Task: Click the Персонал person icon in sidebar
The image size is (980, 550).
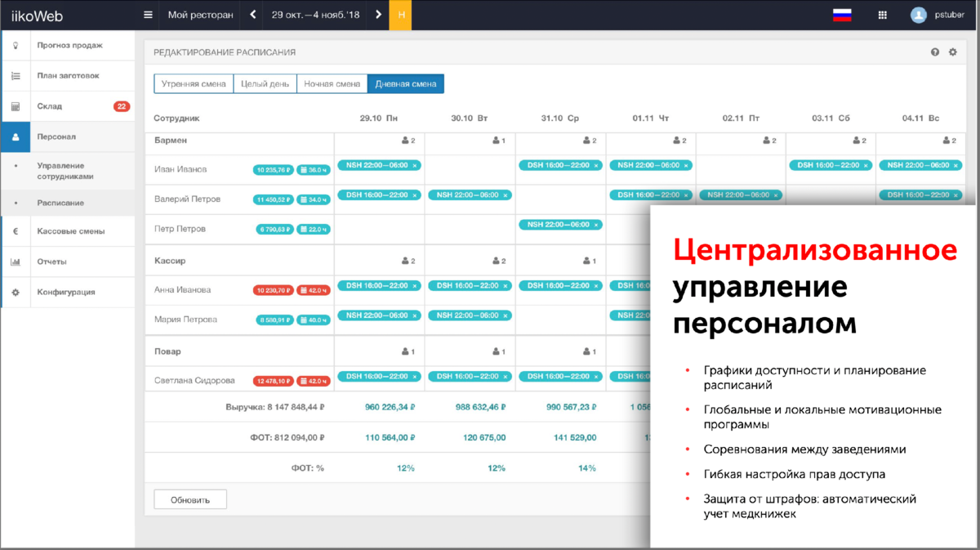Action: pyautogui.click(x=15, y=138)
